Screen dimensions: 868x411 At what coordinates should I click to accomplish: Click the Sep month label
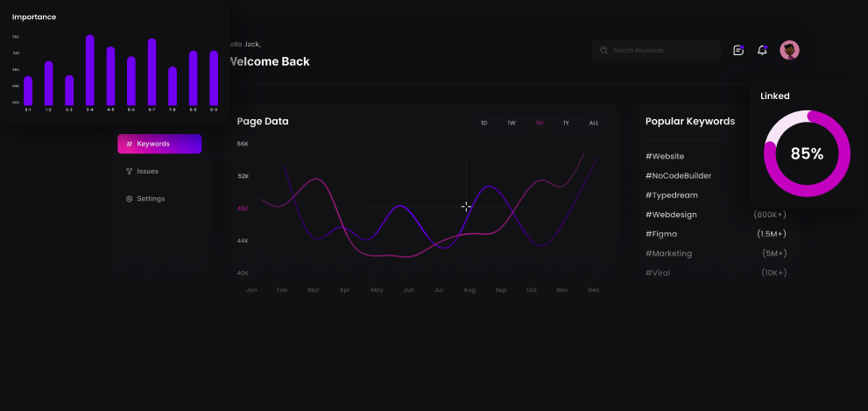tap(500, 290)
